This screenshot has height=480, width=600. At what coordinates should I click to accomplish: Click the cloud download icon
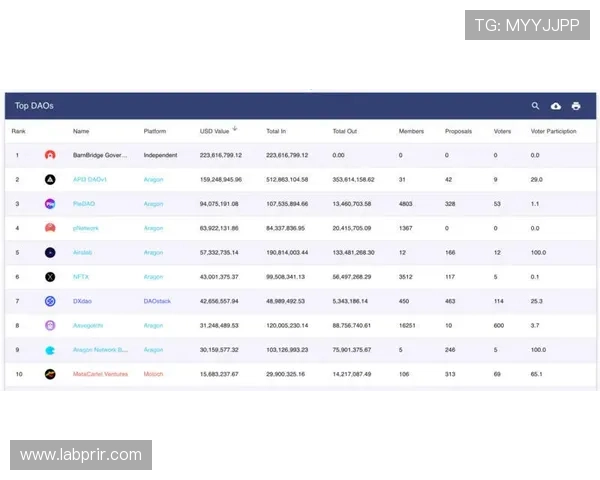coord(556,106)
